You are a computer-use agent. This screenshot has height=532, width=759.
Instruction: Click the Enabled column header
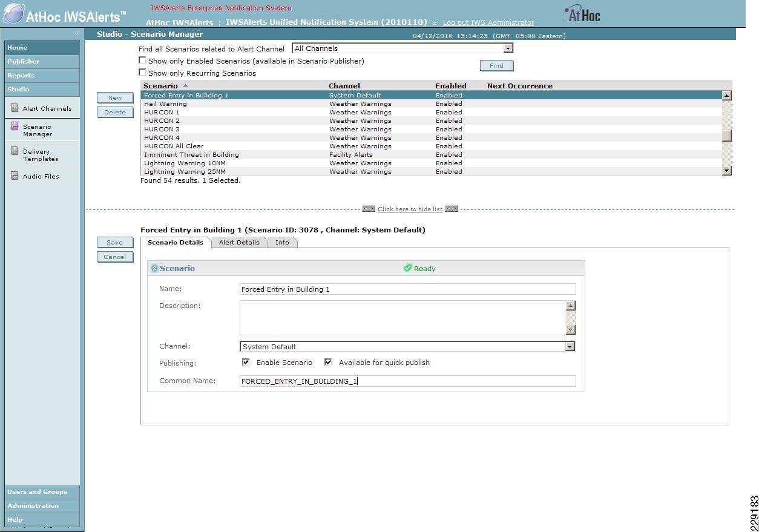[451, 86]
